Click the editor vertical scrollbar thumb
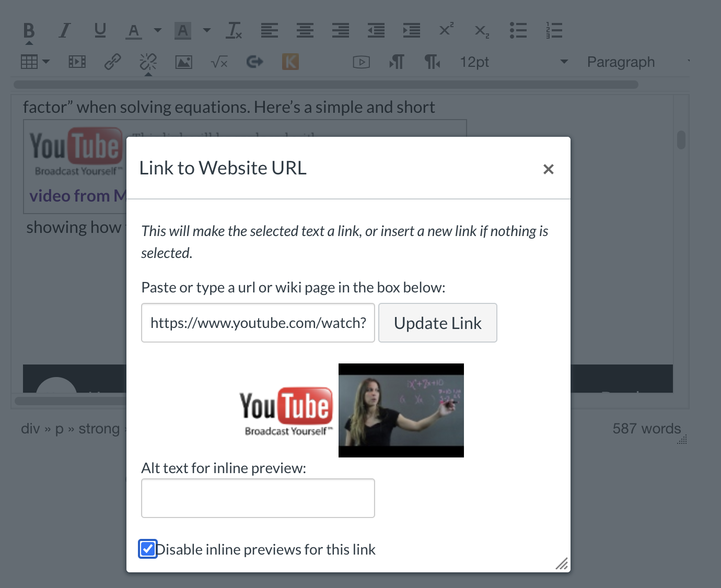 (x=681, y=139)
